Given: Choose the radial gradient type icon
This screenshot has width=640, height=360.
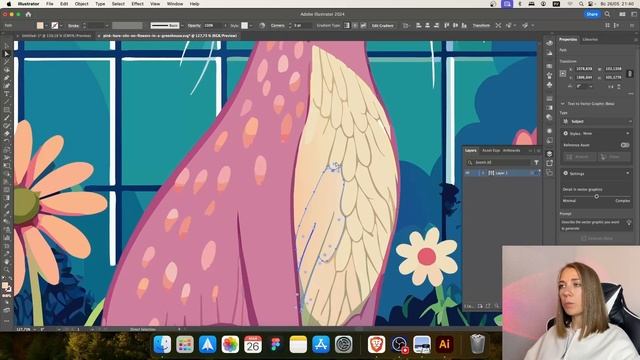Looking at the screenshot, I should pos(355,25).
